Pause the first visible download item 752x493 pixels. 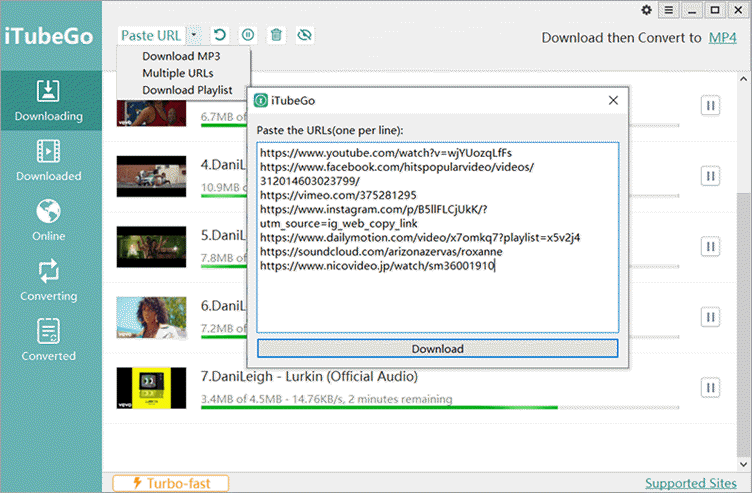click(x=710, y=106)
